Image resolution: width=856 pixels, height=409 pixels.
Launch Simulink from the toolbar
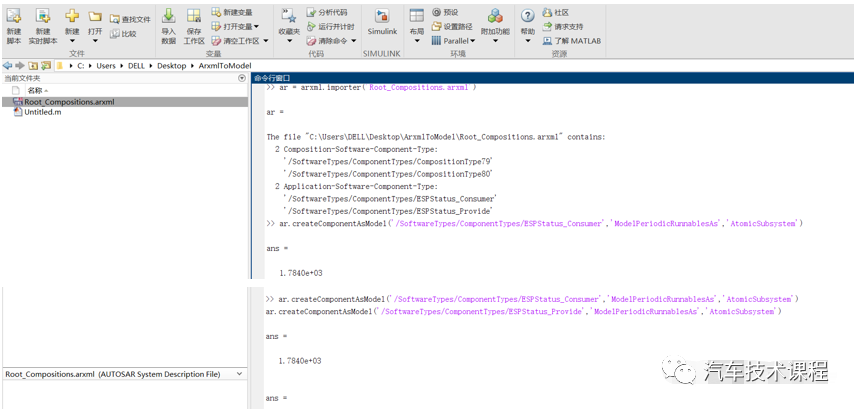click(382, 22)
